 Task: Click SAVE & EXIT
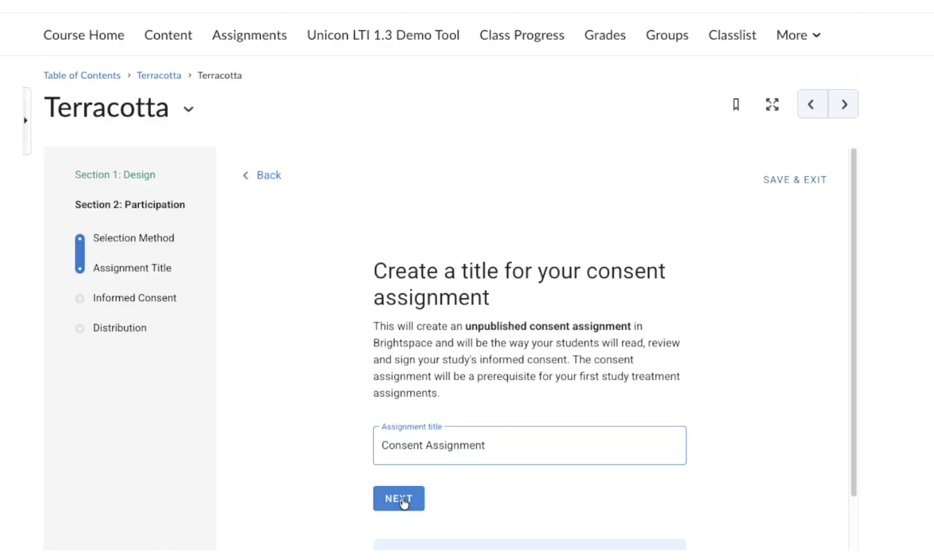click(x=795, y=180)
